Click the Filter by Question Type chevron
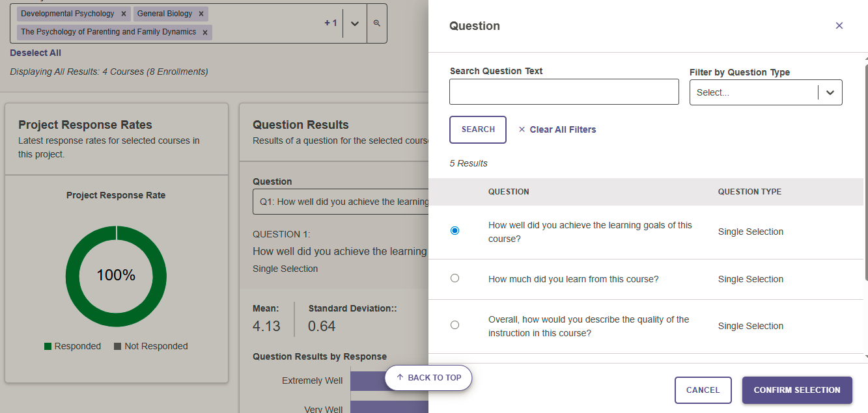The width and height of the screenshot is (868, 413). (x=830, y=92)
